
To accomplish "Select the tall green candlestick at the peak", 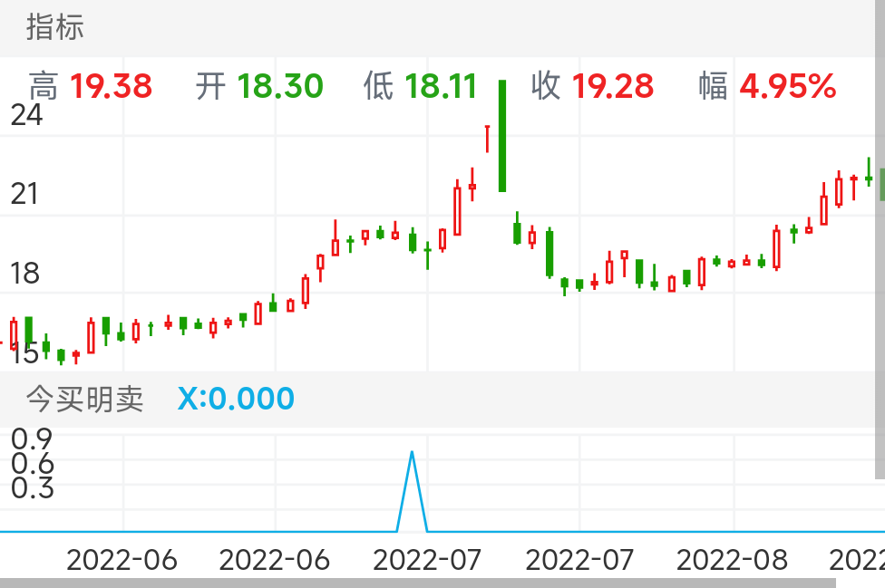I will pos(502,136).
